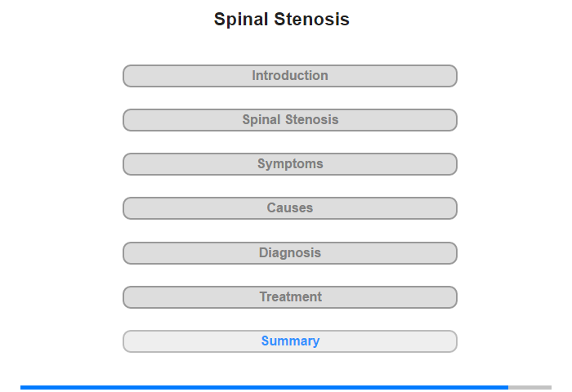Click the gray unfilled end of the progress bar

(530, 387)
